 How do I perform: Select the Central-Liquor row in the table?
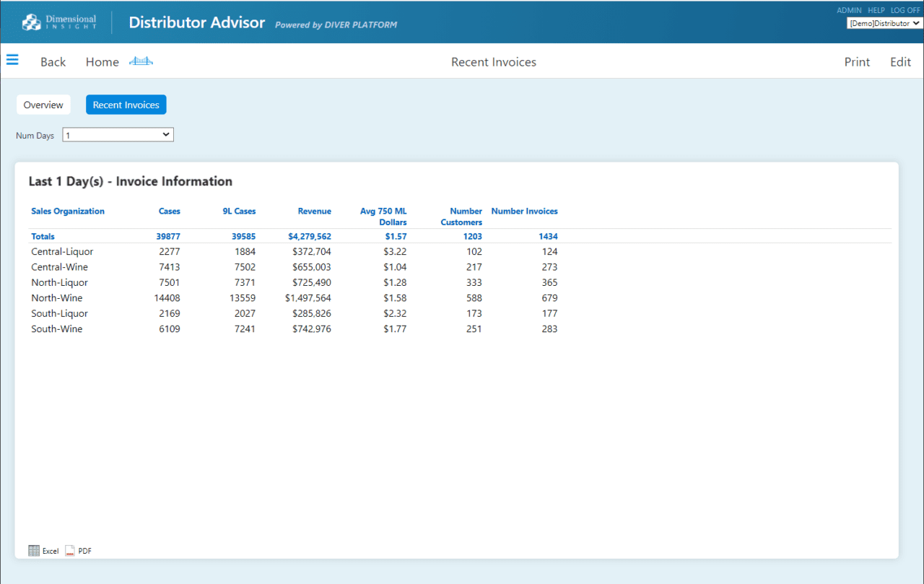click(61, 251)
